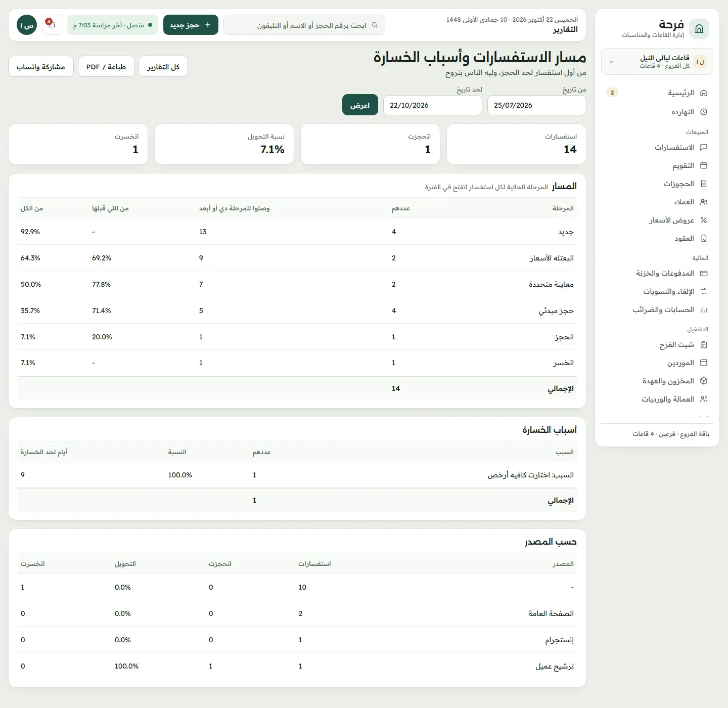Click the loss reason اختارت كافيه أرخص
728x708 pixels.
pyautogui.click(x=297, y=475)
